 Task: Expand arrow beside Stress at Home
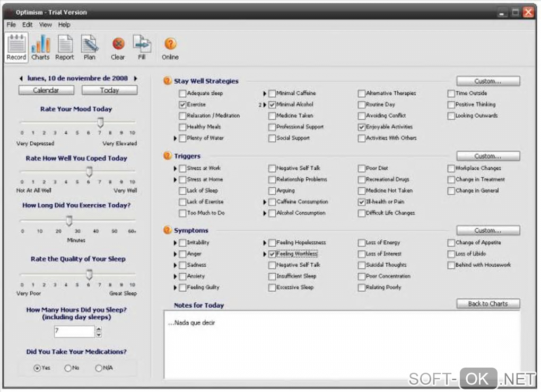tap(175, 180)
